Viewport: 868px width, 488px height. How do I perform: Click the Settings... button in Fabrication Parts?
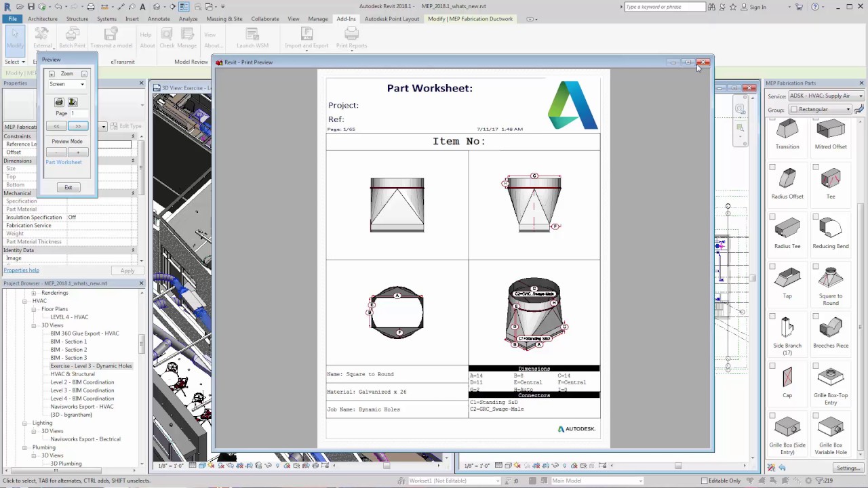848,468
